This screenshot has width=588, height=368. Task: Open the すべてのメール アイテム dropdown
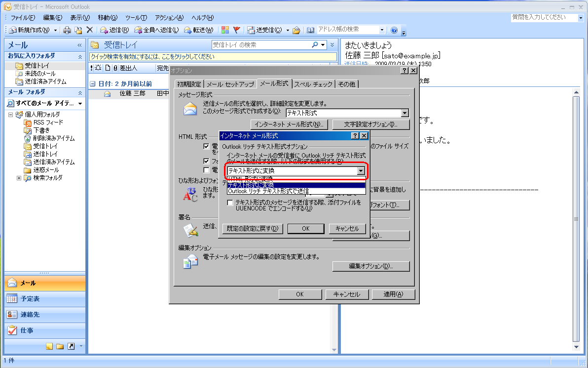tap(80, 103)
